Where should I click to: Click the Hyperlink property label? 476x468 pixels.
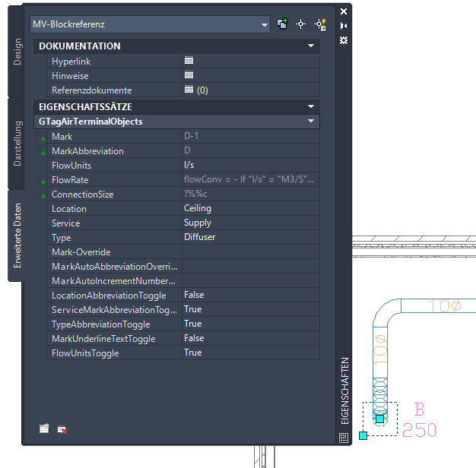(x=71, y=62)
